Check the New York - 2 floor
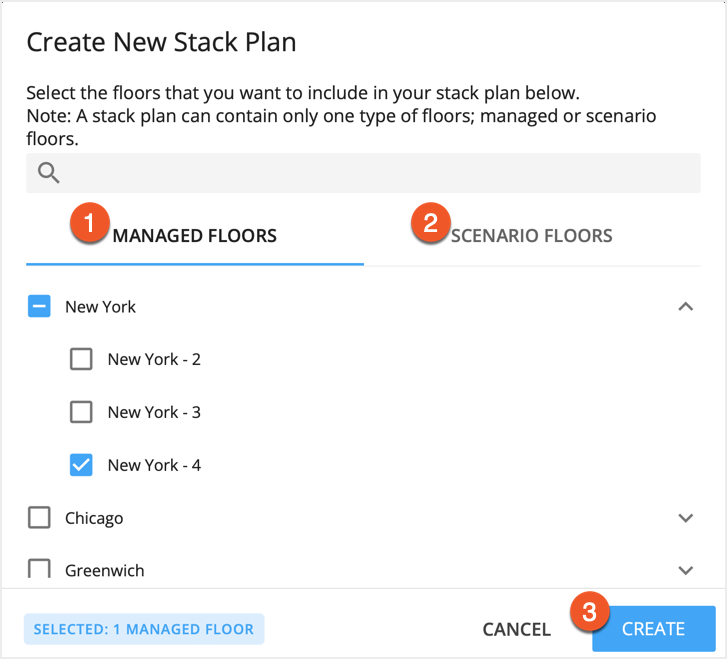727x659 pixels. click(x=81, y=359)
